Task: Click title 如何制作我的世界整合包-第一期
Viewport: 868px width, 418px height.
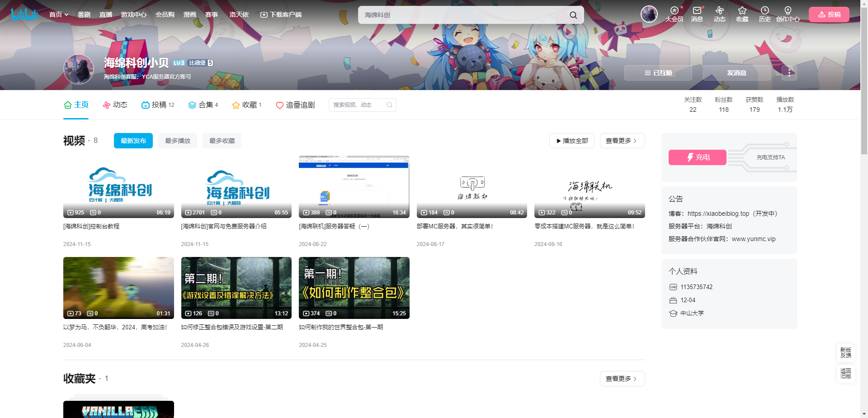Action: tap(341, 327)
